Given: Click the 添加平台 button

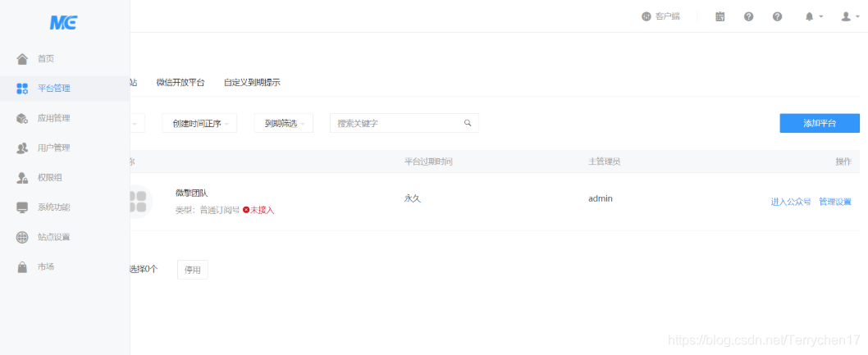Looking at the screenshot, I should click(820, 123).
